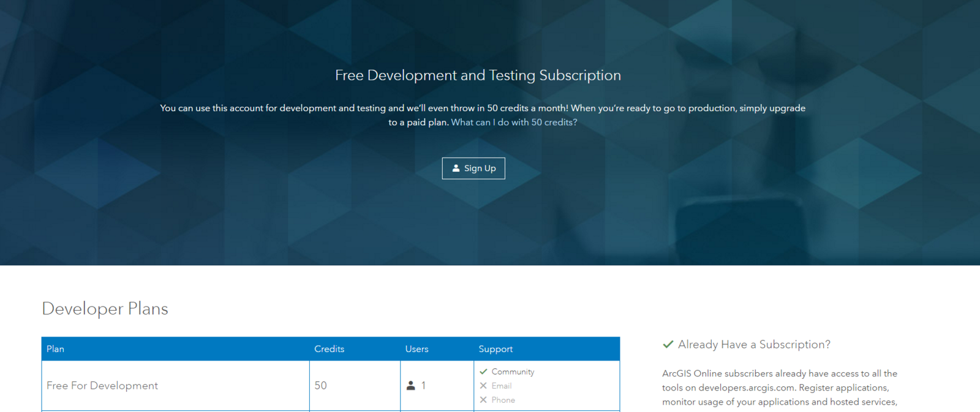Click the 'Already Have a Subscription?' heading
The height and width of the screenshot is (412, 980).
754,345
